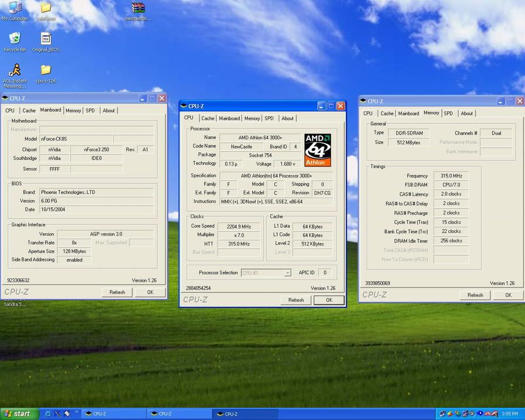The width and height of the screenshot is (525, 420).
Task: Open the Recycle Bin desktop icon
Action: click(15, 42)
